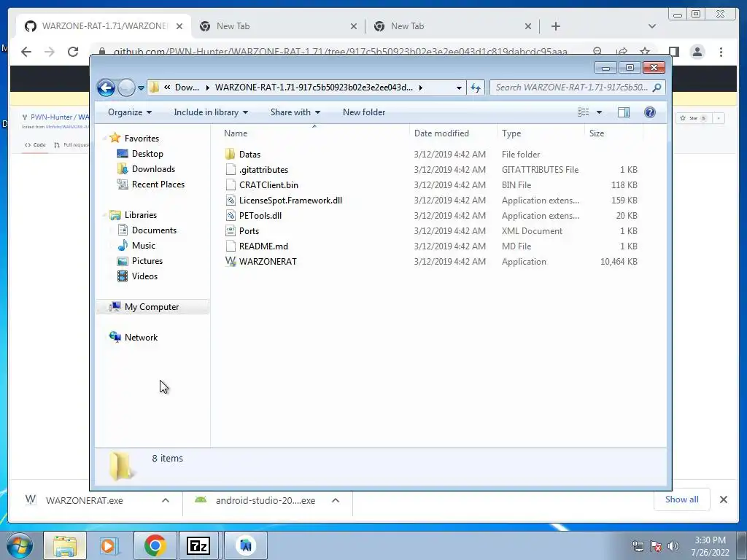Open 7-Zip from the taskbar
This screenshot has width=747, height=560.
tap(198, 545)
